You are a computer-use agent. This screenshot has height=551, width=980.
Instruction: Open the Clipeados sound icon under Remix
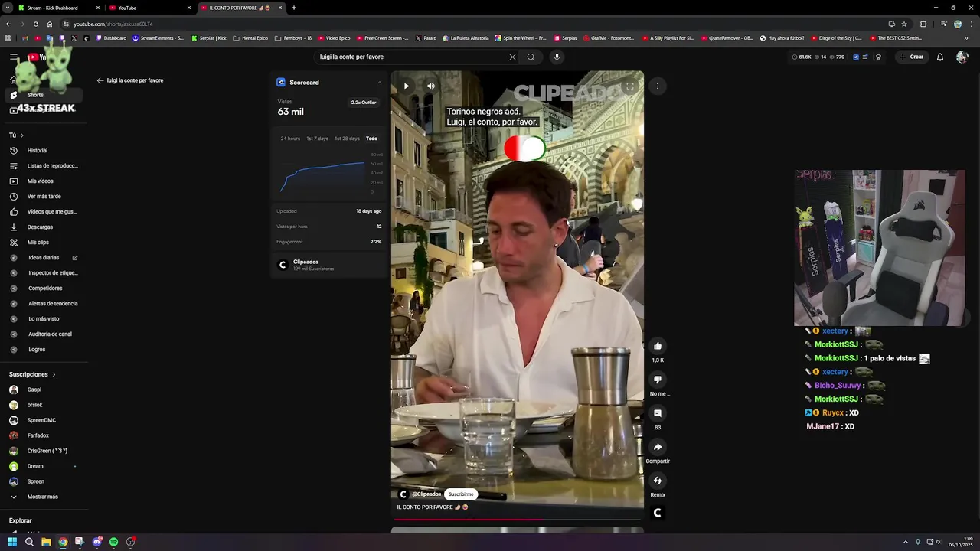point(658,513)
